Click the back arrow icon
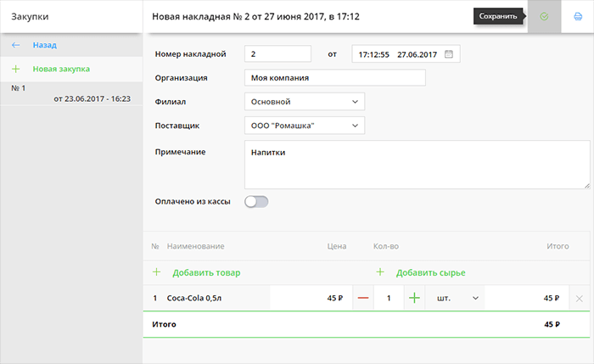The width and height of the screenshot is (594, 364). pyautogui.click(x=15, y=45)
